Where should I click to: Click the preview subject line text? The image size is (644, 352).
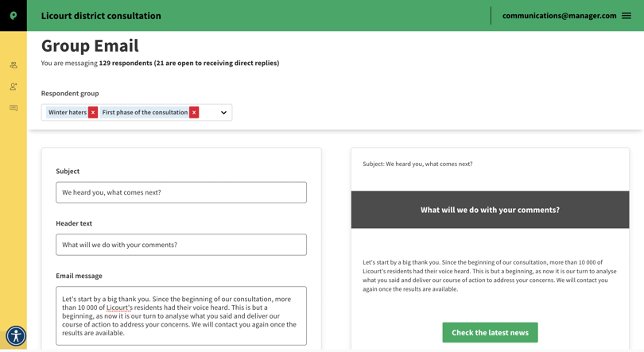(x=417, y=164)
